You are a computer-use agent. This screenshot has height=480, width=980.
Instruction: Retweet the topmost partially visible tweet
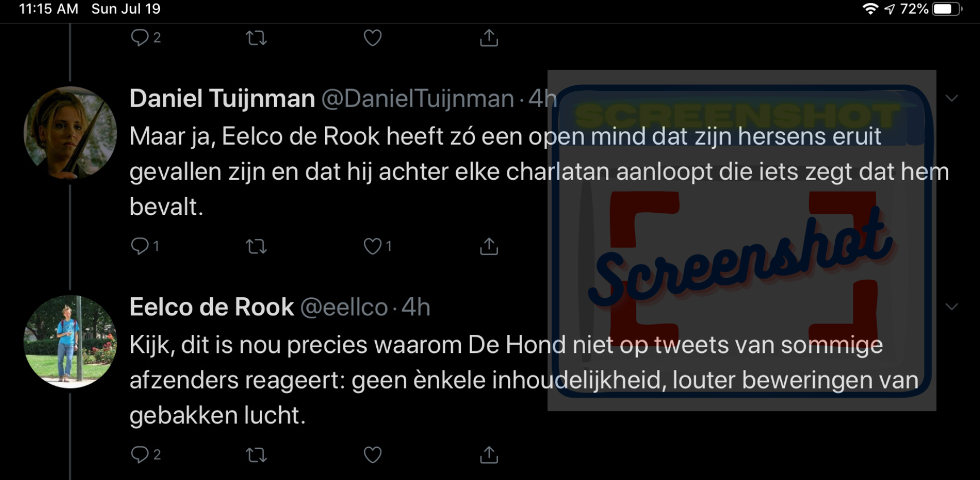[x=256, y=38]
